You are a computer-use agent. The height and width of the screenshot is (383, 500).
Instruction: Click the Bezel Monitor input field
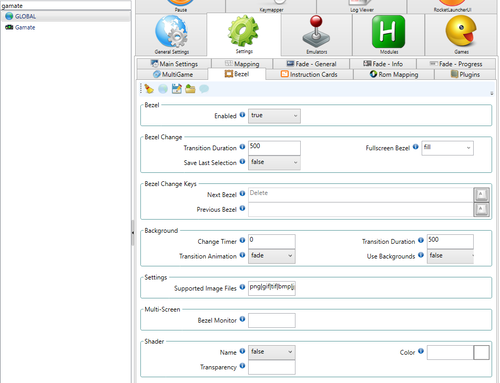click(x=272, y=320)
